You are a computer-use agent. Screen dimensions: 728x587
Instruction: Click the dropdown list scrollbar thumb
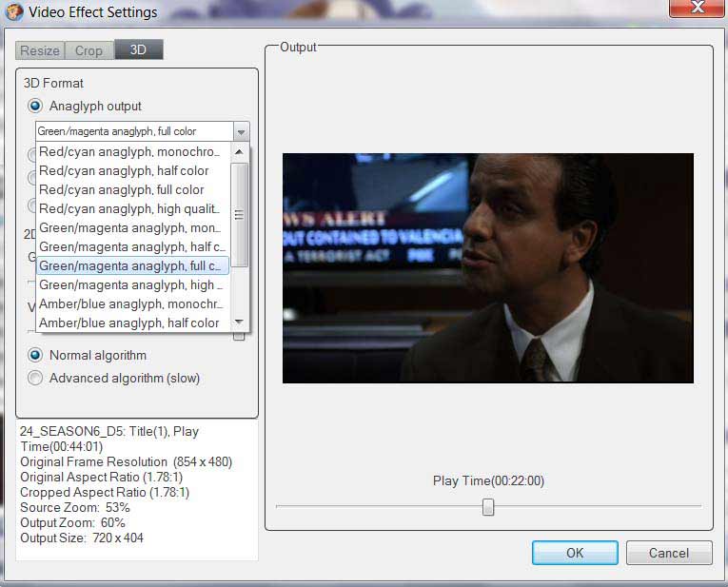239,215
